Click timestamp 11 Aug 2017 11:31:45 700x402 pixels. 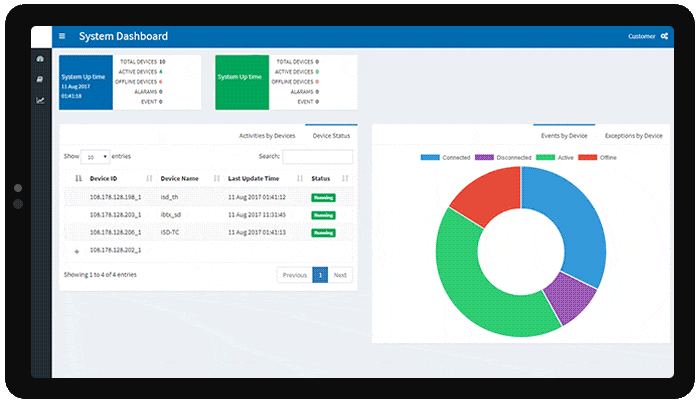(x=257, y=215)
